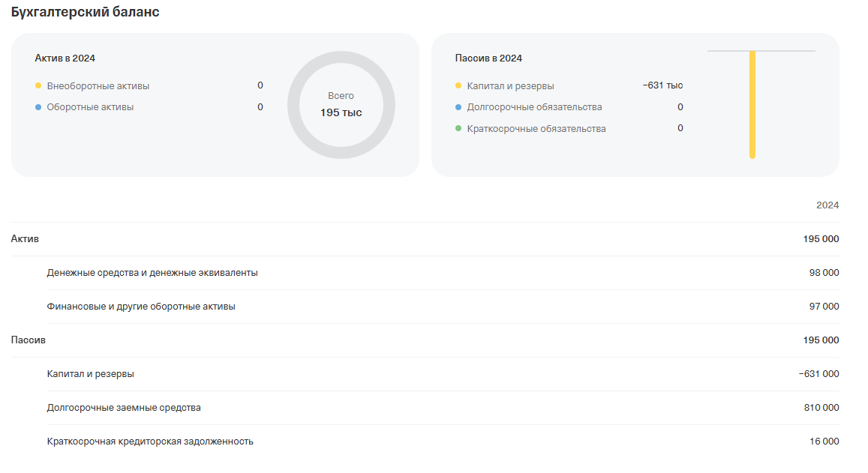Click the green dot beside Краткосрочные обязательства
This screenshot has height=473, width=868.
point(458,129)
